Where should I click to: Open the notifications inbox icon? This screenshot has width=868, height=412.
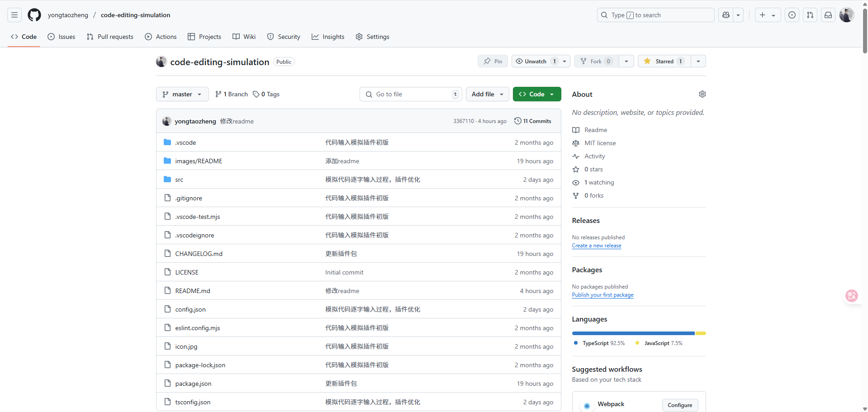coord(828,15)
